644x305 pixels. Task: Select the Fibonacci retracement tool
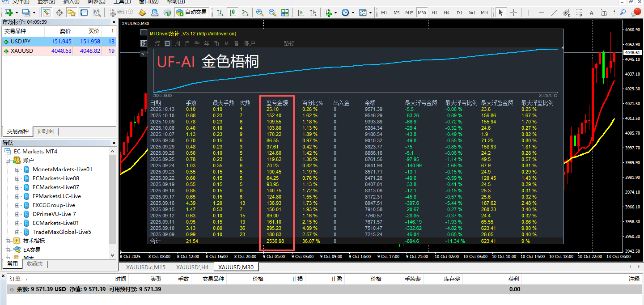coord(579,13)
